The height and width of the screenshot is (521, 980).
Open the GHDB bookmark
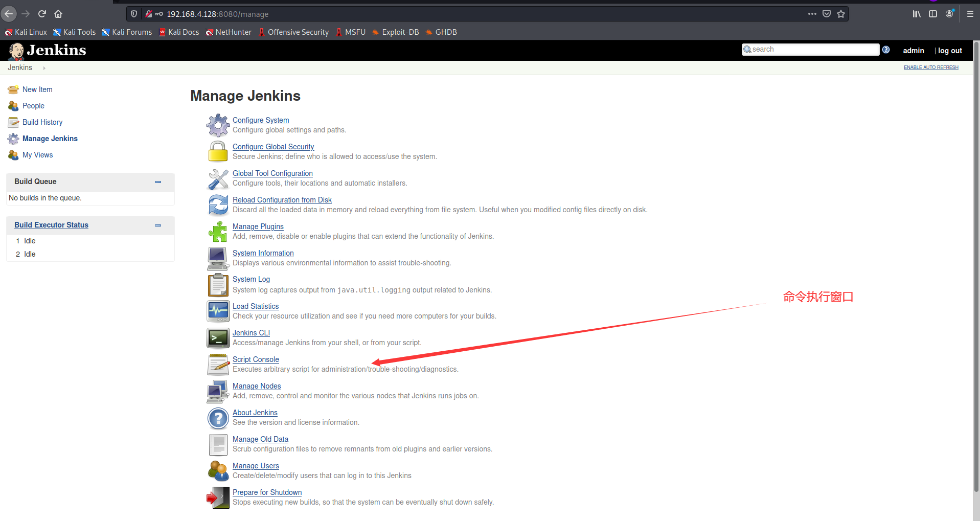[x=441, y=32]
